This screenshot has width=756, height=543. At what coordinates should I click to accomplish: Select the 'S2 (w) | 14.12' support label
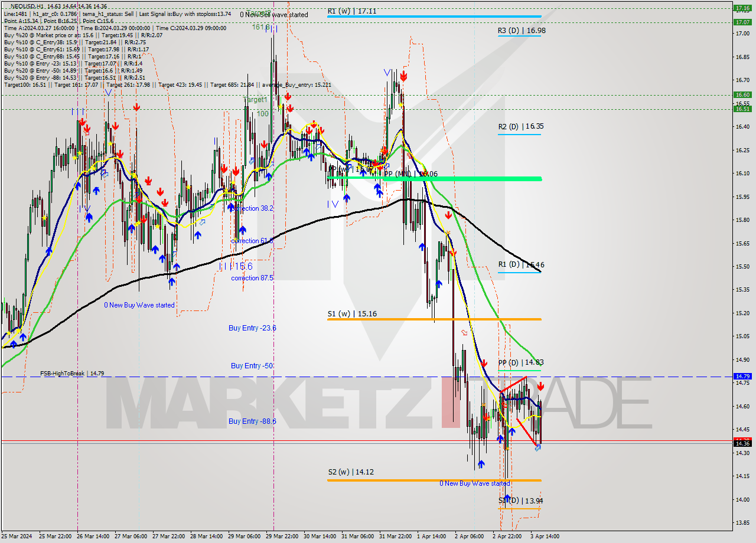click(352, 472)
